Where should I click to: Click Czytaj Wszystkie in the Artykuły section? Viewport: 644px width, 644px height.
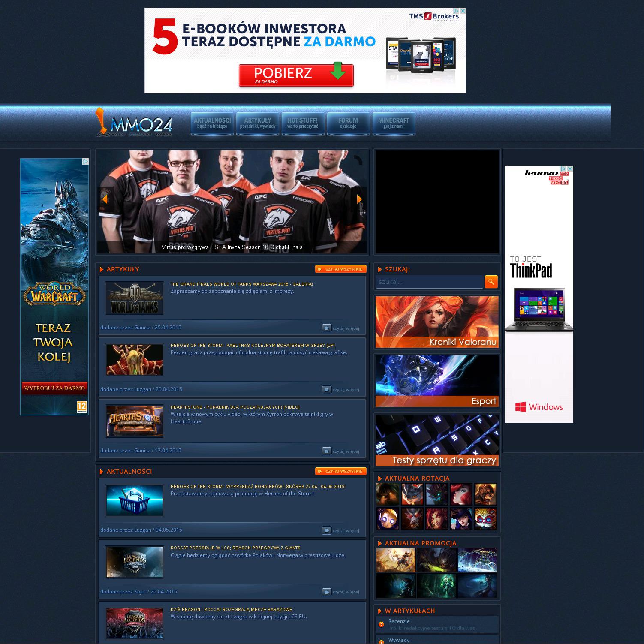tap(340, 269)
